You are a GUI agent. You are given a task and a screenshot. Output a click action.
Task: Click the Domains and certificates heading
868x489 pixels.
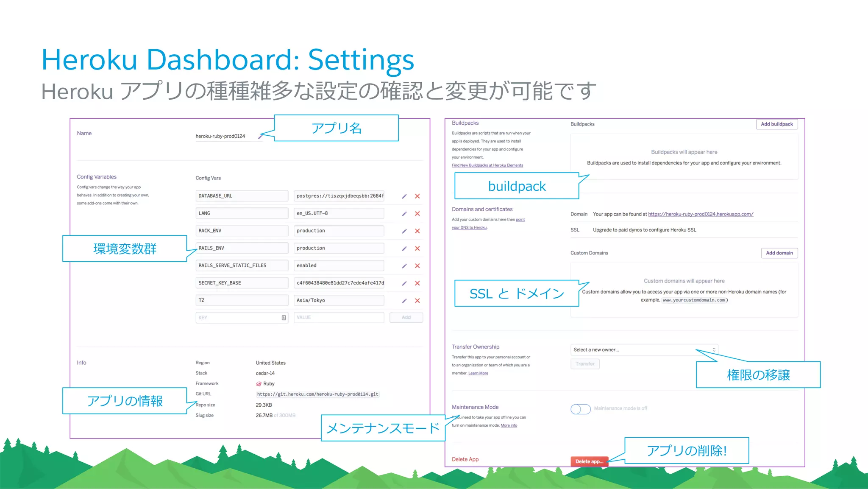[x=482, y=209]
